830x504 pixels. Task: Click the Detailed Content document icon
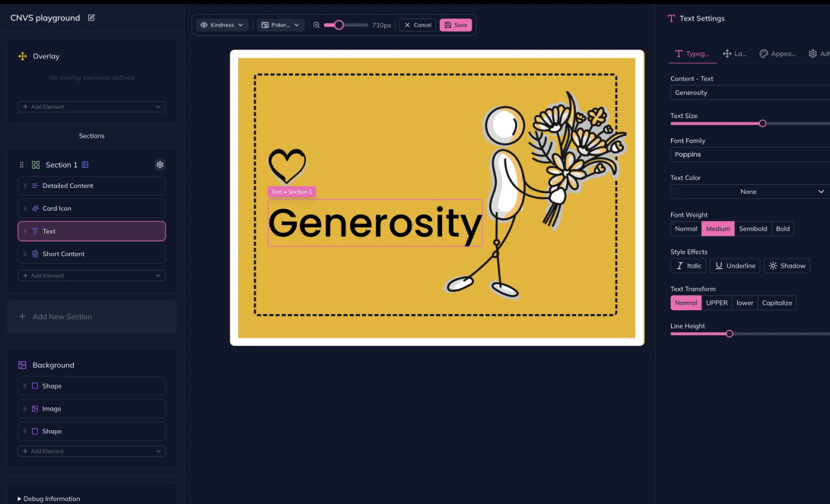point(36,185)
